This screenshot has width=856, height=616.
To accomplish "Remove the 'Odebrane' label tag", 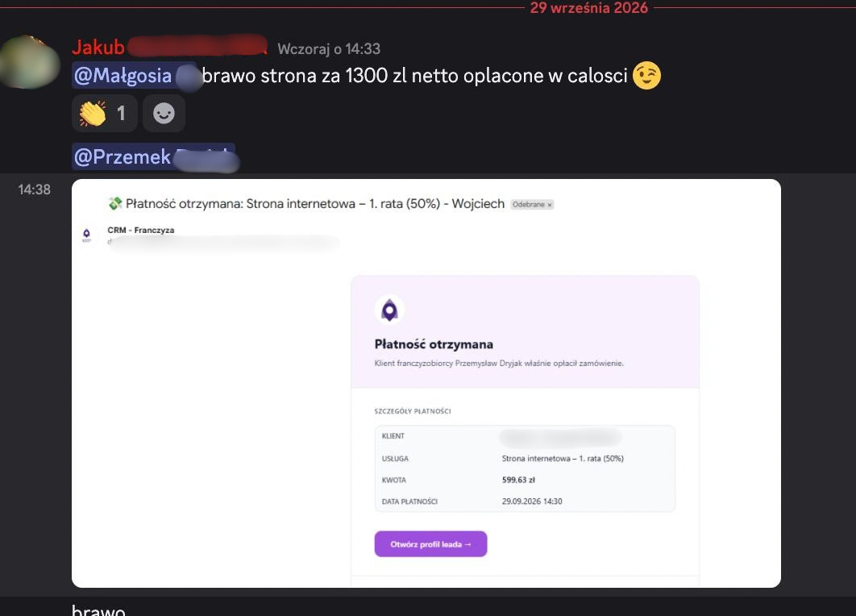I will [x=550, y=205].
